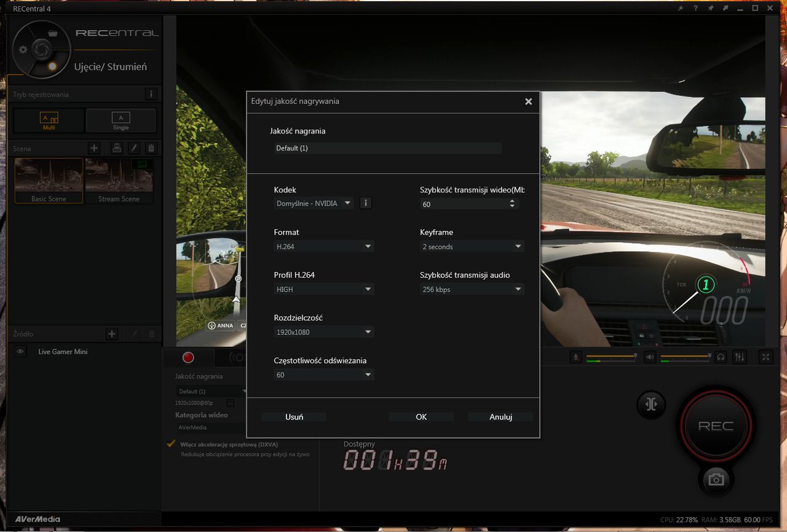Click the 60.00 FPS status text
This screenshot has width=787, height=532.
(x=758, y=520)
